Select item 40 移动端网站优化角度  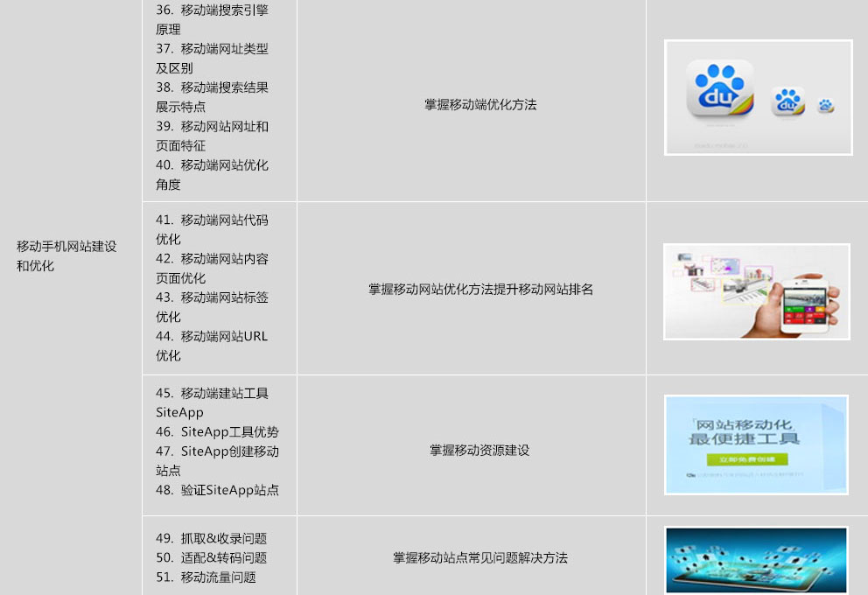(x=212, y=174)
